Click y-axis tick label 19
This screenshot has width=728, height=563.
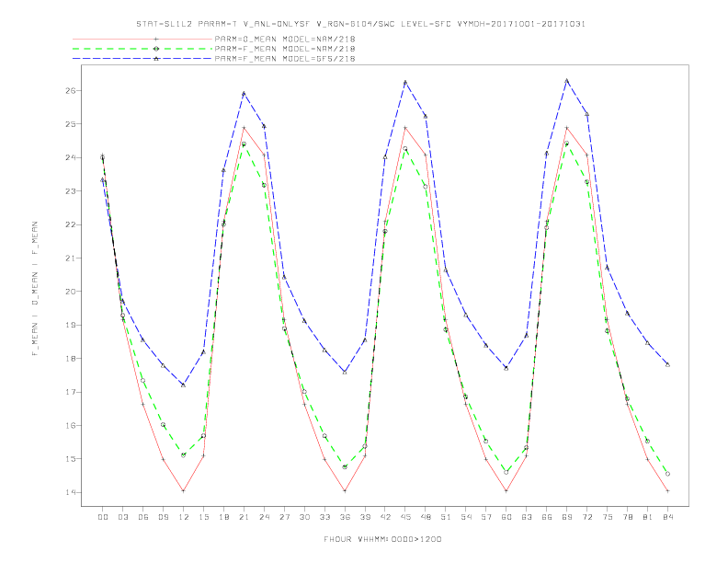[x=70, y=325]
